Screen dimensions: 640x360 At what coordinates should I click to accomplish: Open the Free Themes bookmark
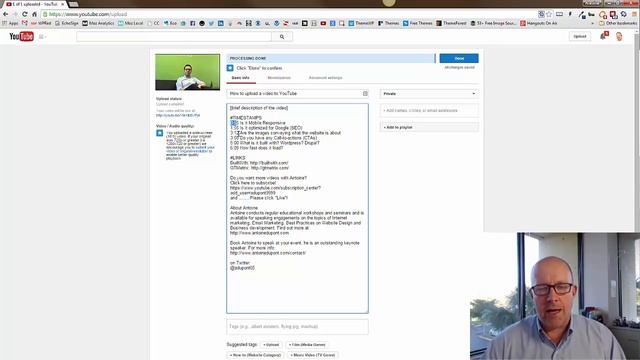click(x=418, y=23)
